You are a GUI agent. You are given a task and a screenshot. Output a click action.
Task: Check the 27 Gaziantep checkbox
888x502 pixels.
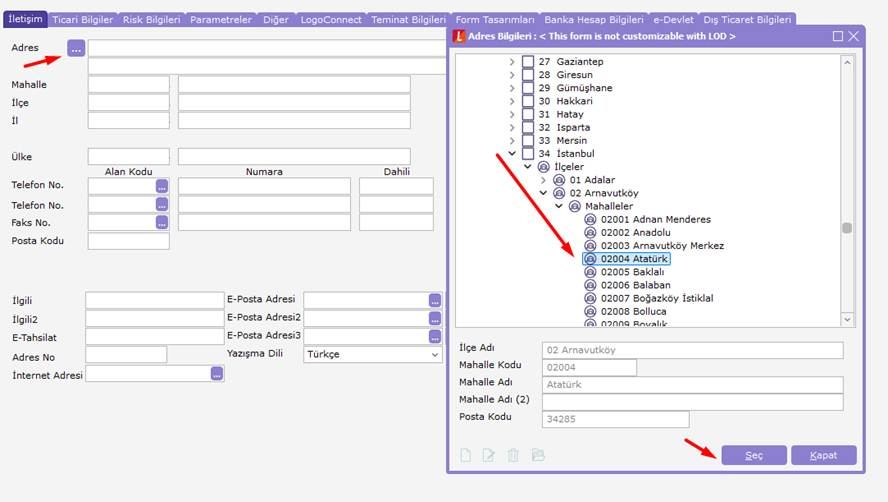(528, 61)
